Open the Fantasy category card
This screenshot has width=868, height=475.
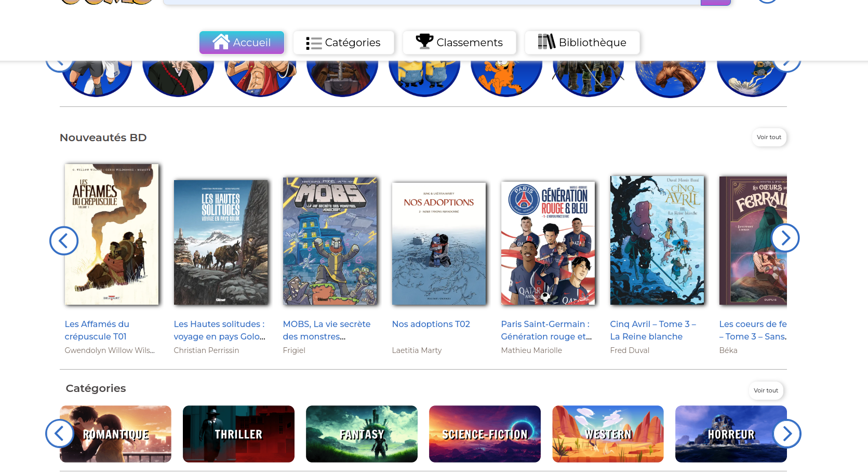click(x=362, y=434)
